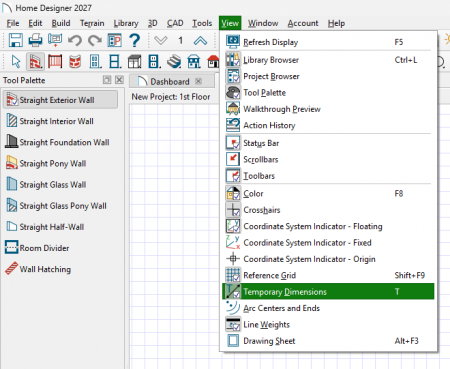The width and height of the screenshot is (450, 369).
Task: Open Action History from the menu
Action: [x=328, y=125]
